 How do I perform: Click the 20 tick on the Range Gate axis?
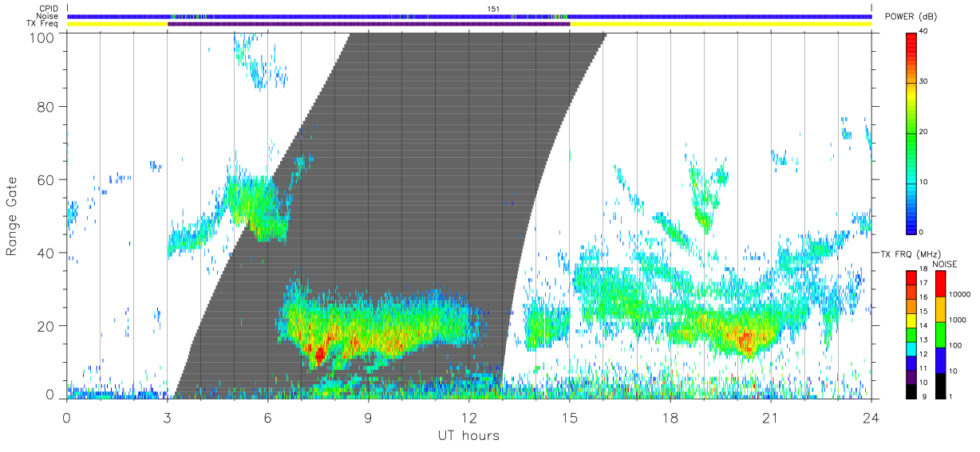pos(46,326)
